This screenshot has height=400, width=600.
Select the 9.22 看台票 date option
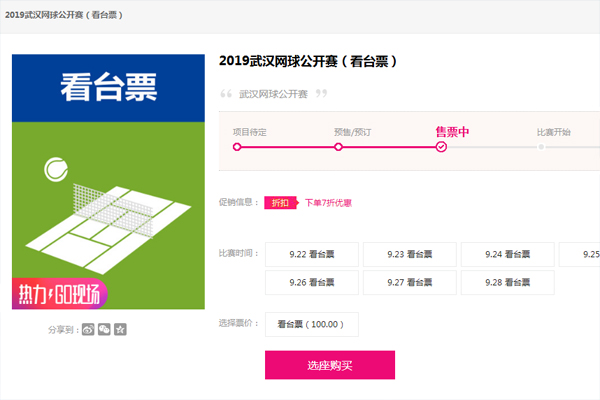click(x=312, y=254)
